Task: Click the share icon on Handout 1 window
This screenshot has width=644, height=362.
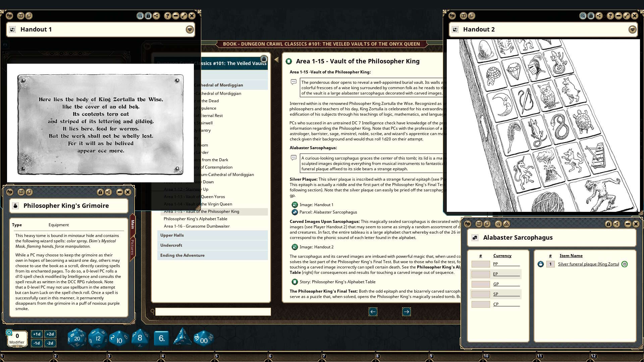Action: pos(156,16)
